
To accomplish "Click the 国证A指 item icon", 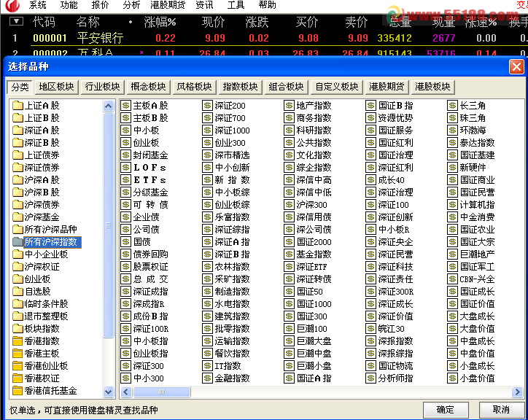I will tap(290, 378).
